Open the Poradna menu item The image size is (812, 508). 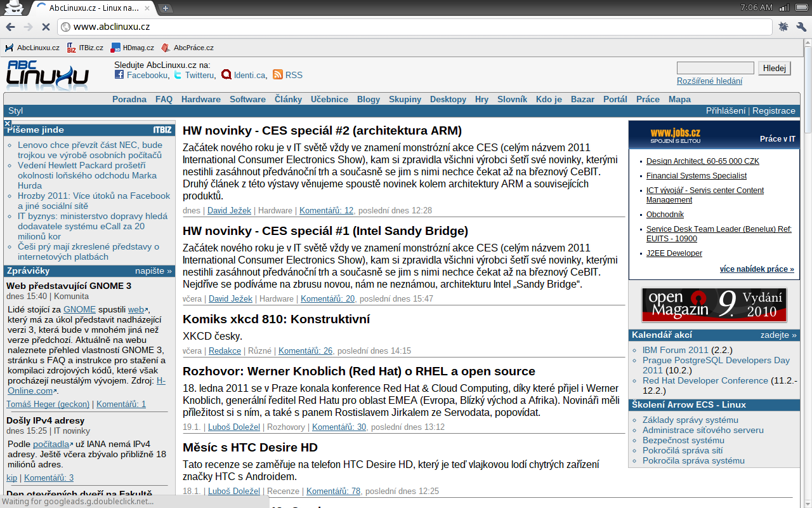pos(129,99)
